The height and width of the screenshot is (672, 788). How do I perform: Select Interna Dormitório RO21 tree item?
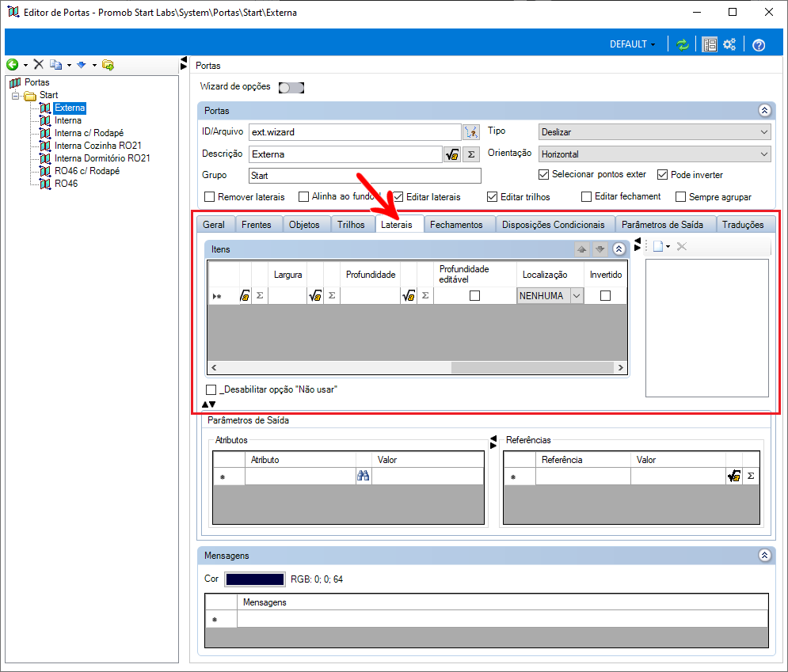pos(102,158)
